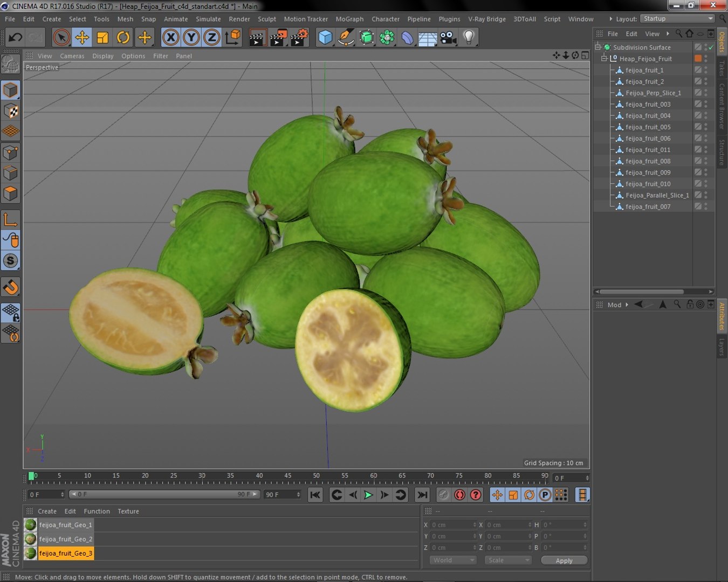Add a Subdivision Surface generator icon
Image resolution: width=728 pixels, height=582 pixels.
(367, 37)
